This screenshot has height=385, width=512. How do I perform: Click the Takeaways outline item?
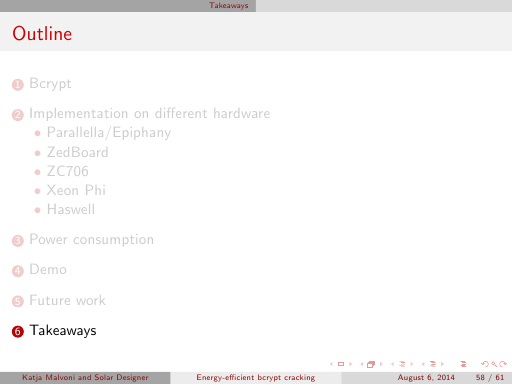[63, 330]
